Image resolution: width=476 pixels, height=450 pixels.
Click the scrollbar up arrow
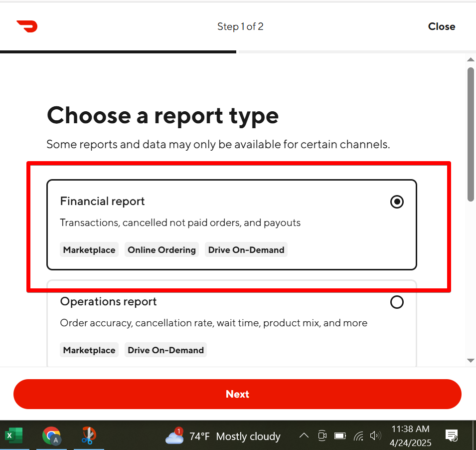click(x=471, y=59)
